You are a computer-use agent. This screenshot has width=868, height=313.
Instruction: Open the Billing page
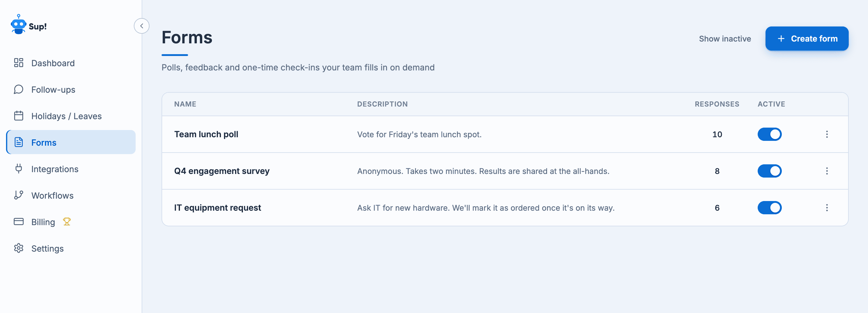pos(71,222)
